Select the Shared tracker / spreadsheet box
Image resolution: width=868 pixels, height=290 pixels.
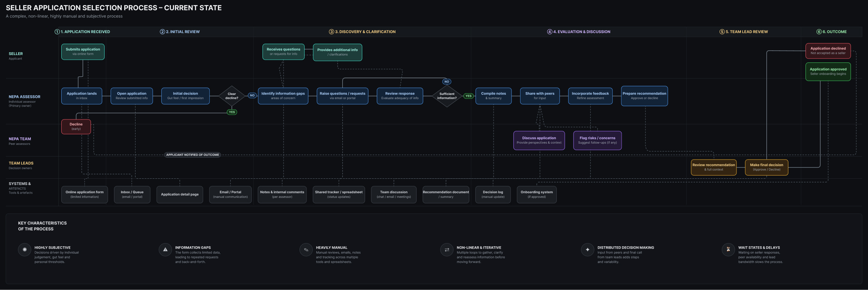tap(339, 194)
